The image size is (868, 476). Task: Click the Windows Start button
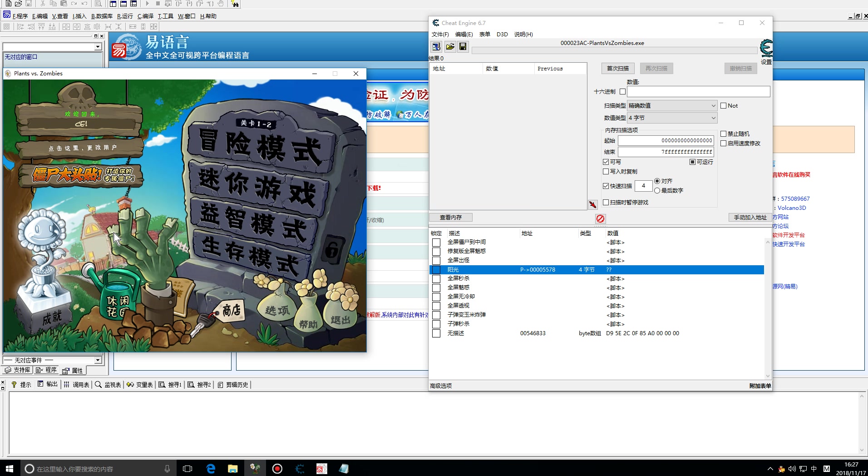tap(10, 468)
